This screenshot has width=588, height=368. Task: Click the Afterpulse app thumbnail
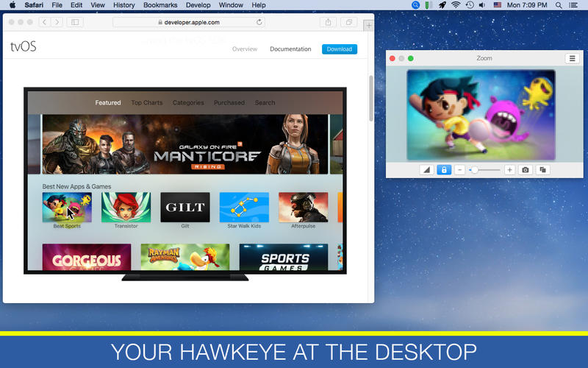click(304, 208)
